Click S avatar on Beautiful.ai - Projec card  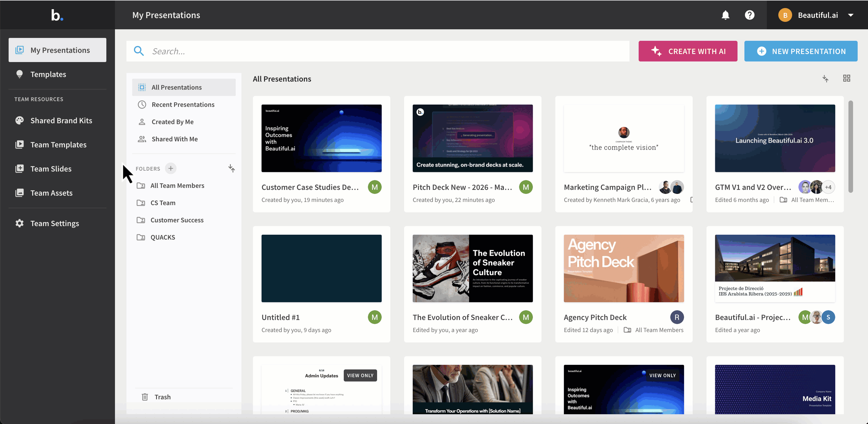828,317
